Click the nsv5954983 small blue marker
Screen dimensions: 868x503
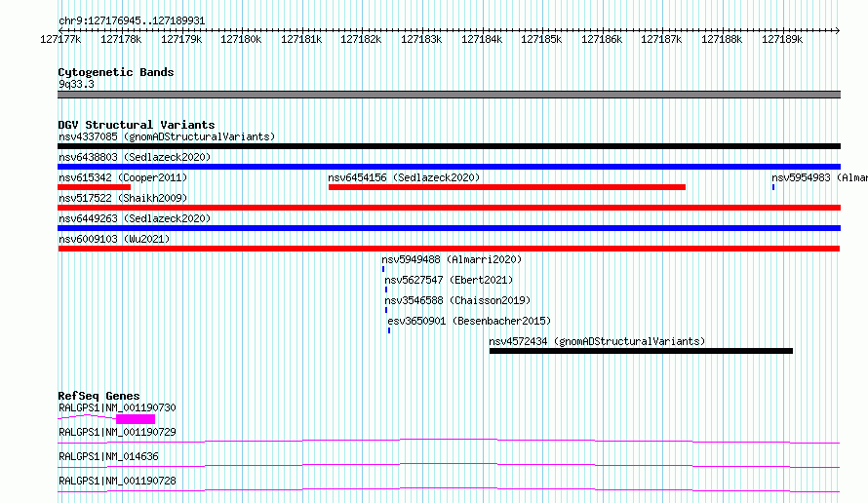773,187
